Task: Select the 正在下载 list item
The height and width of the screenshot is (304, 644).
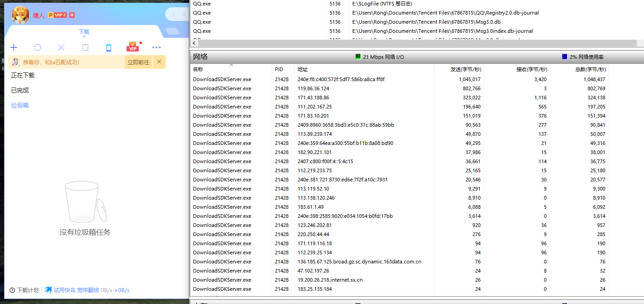Action: 23,75
